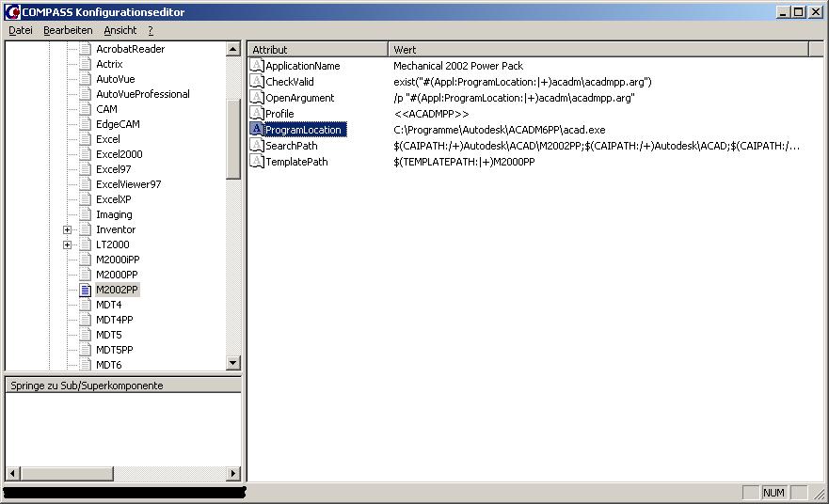Expand the LT2000 tree node
This screenshot has height=504, width=829.
pyautogui.click(x=67, y=244)
